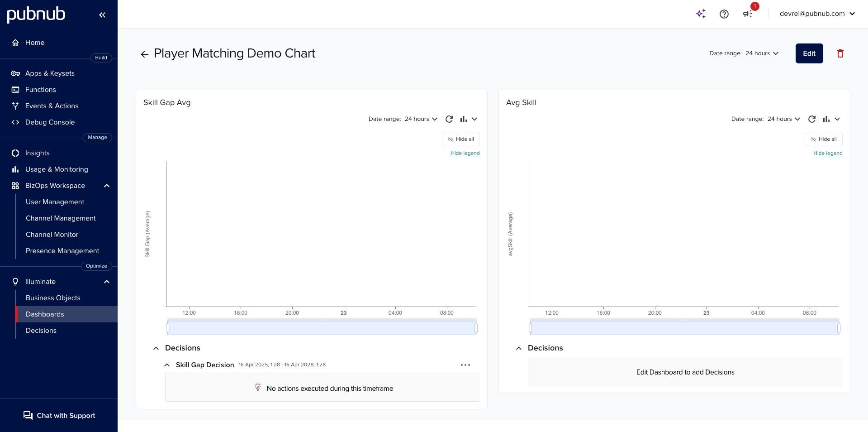The height and width of the screenshot is (432, 868).
Task: Navigate to Debug Console
Action: 50,122
